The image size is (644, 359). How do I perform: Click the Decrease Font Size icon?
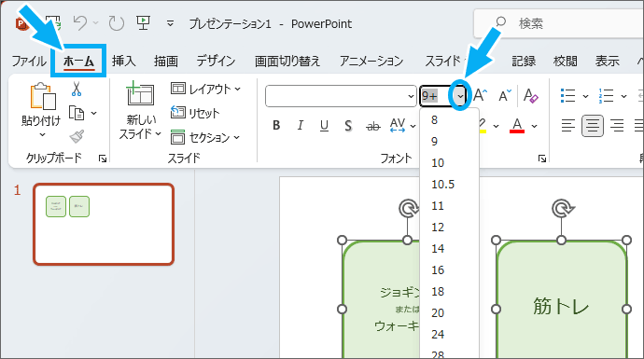click(x=505, y=96)
